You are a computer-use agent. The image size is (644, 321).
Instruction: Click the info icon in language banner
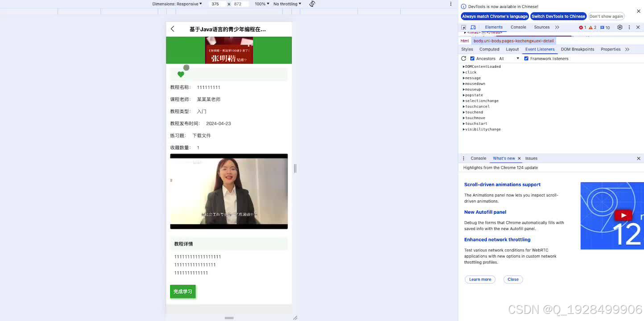463,7
